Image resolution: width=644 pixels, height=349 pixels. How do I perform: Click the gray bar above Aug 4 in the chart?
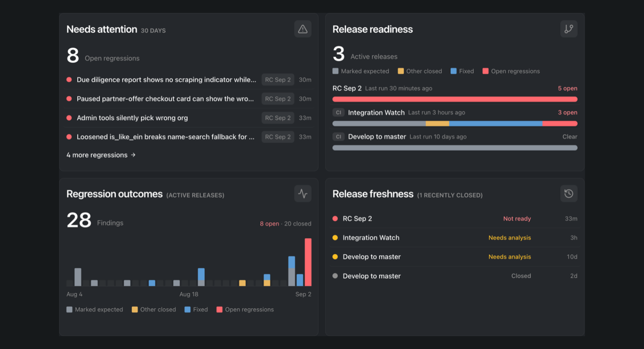point(78,277)
